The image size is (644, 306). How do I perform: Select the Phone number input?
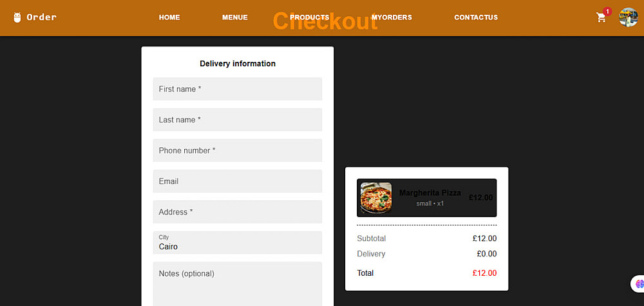(x=238, y=150)
